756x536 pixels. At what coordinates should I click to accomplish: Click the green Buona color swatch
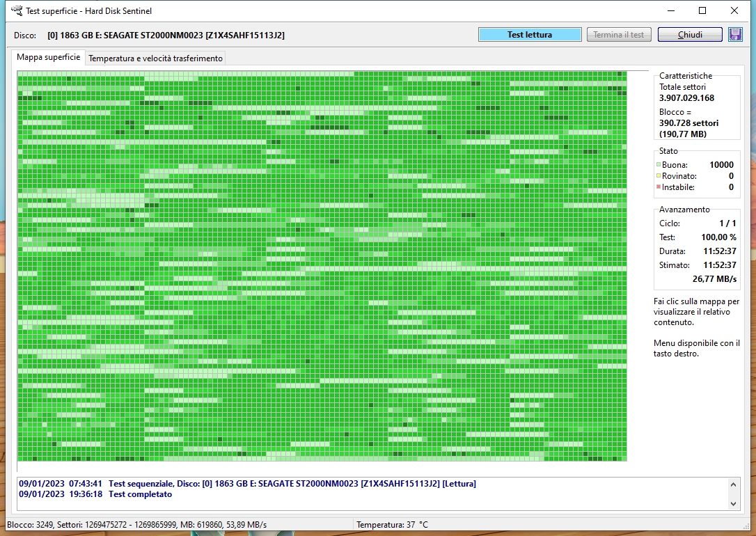click(658, 165)
